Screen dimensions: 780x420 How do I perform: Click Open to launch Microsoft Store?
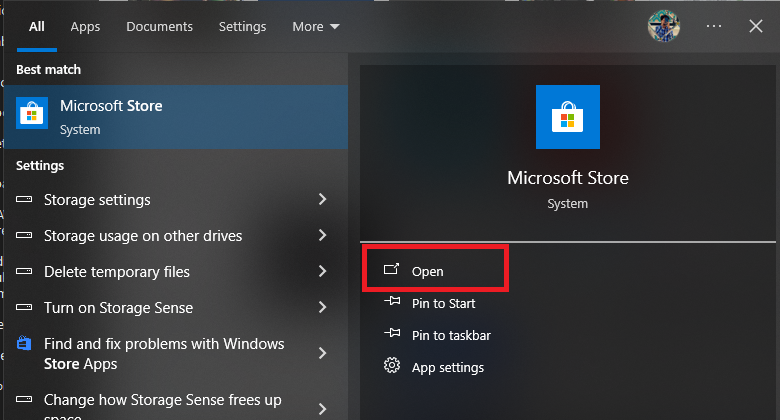coord(427,271)
